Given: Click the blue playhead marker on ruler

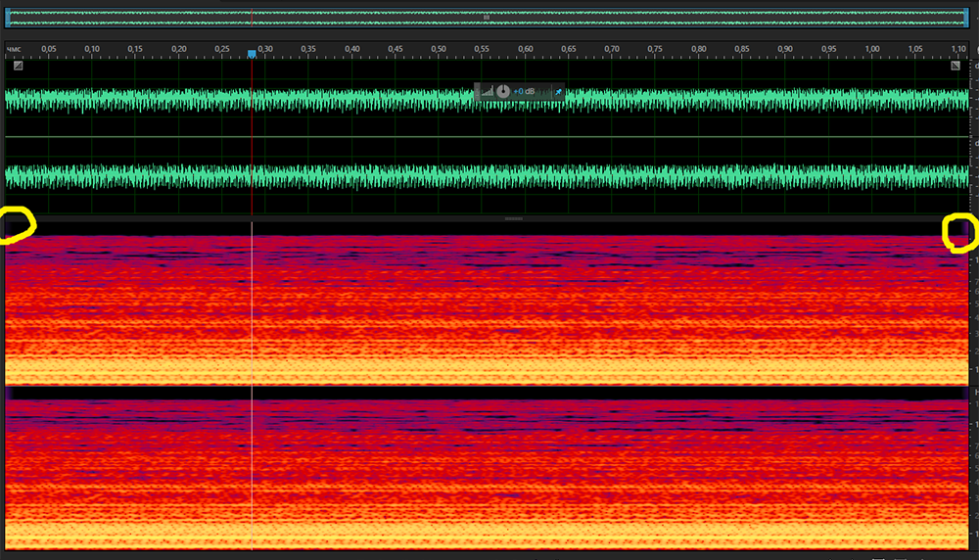Looking at the screenshot, I should (x=252, y=55).
